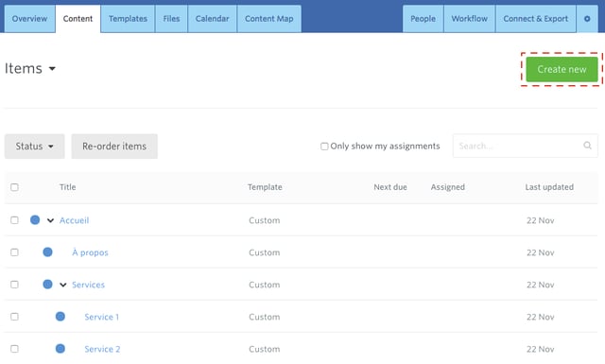Check the À propos row checkbox
The height and width of the screenshot is (364, 605).
pos(15,252)
